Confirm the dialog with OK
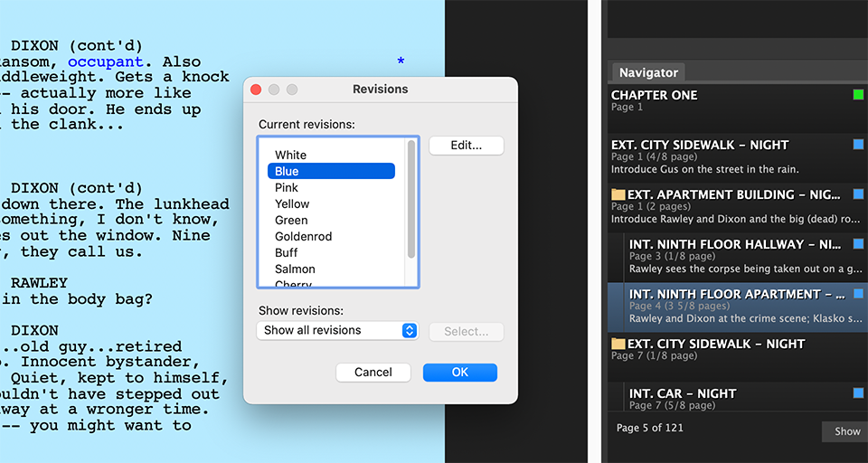This screenshot has width=868, height=463. (459, 373)
